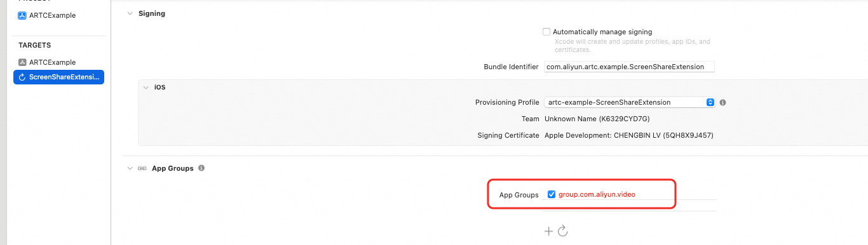Collapse the Signing section

[x=130, y=13]
